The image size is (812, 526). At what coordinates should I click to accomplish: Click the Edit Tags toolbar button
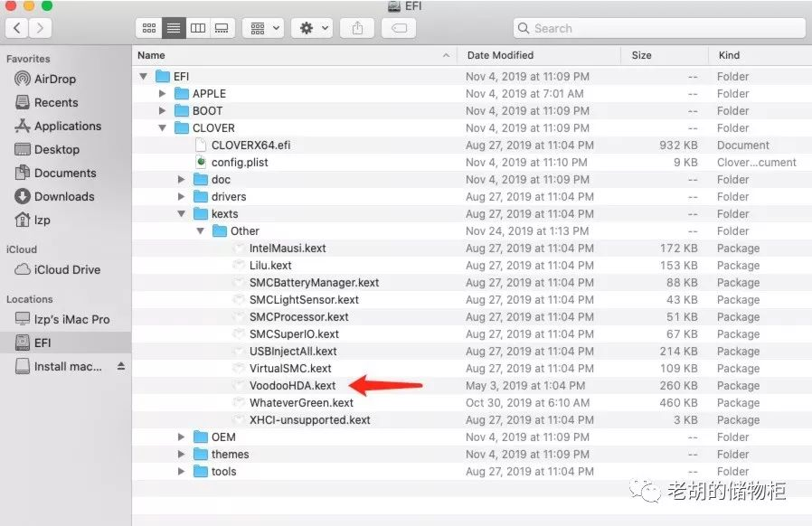pos(399,28)
